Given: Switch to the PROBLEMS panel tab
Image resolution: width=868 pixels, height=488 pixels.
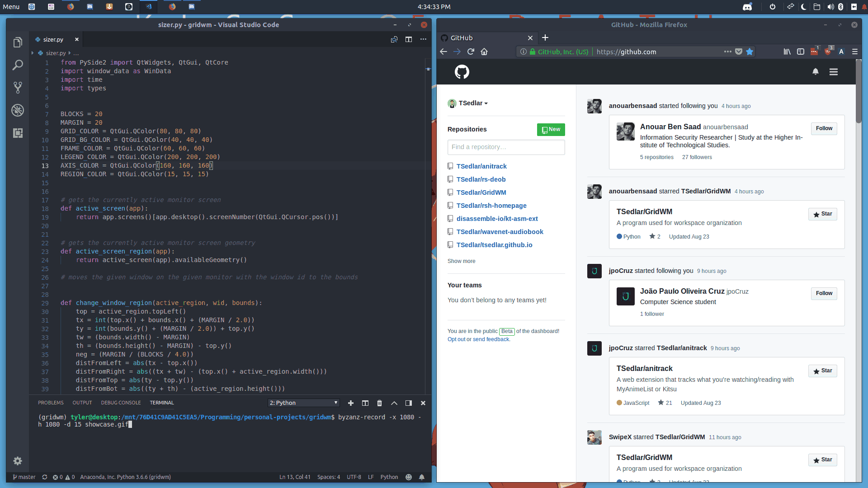Looking at the screenshot, I should coord(51,403).
